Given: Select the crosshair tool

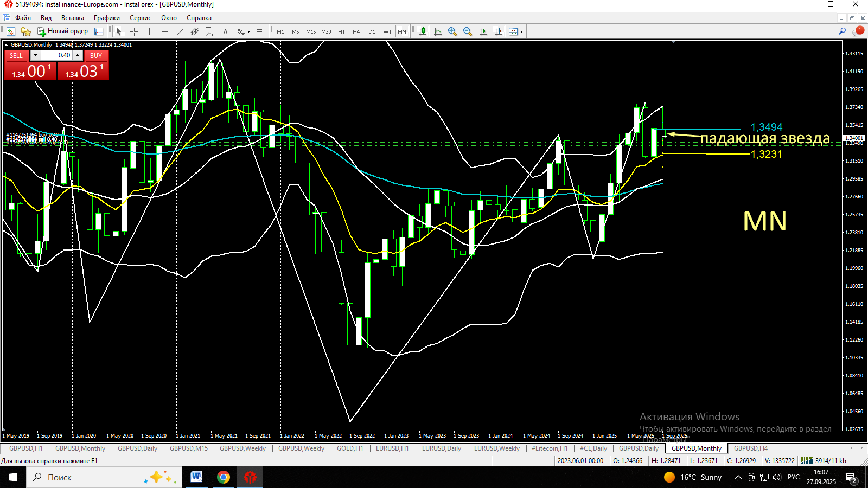Looking at the screenshot, I should click(x=134, y=31).
